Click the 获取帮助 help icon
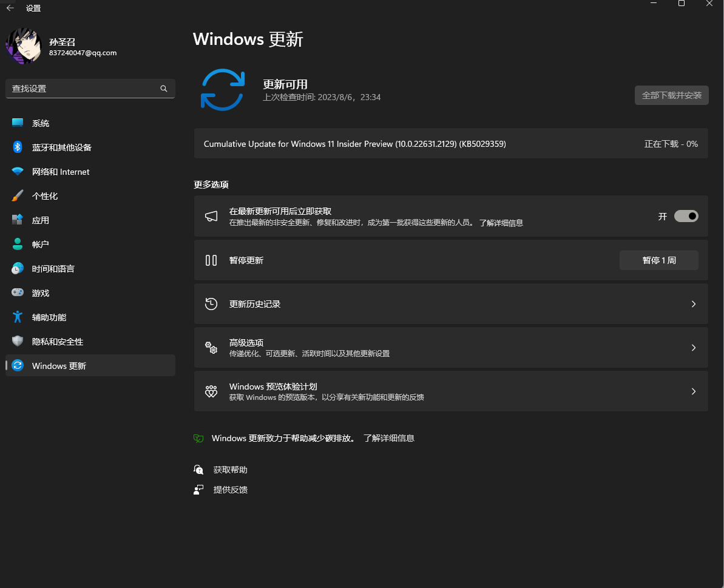This screenshot has height=588, width=724. coord(198,470)
